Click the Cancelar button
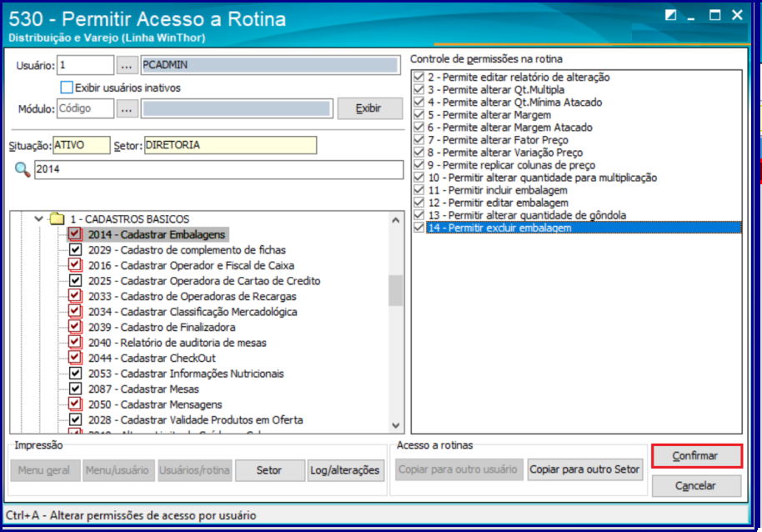Viewport: 762px width, 532px height. (696, 485)
